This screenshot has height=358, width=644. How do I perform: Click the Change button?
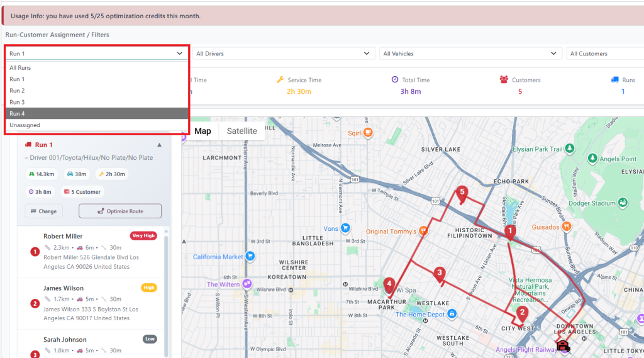pos(43,211)
